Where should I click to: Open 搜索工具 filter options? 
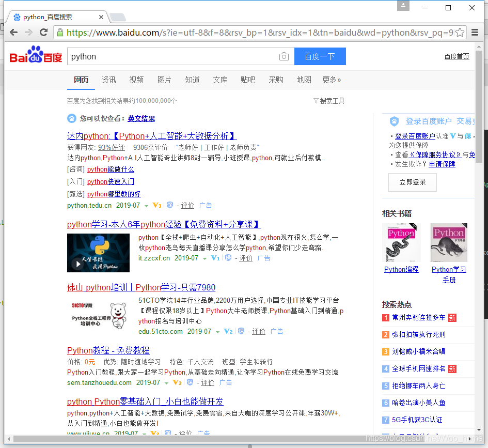tap(329, 101)
